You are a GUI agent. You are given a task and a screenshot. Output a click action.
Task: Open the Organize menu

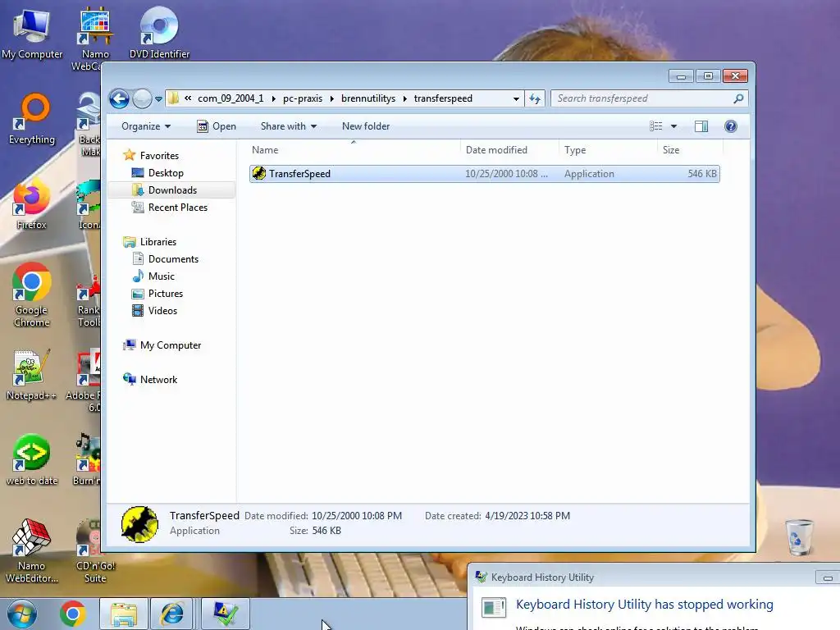[146, 126]
